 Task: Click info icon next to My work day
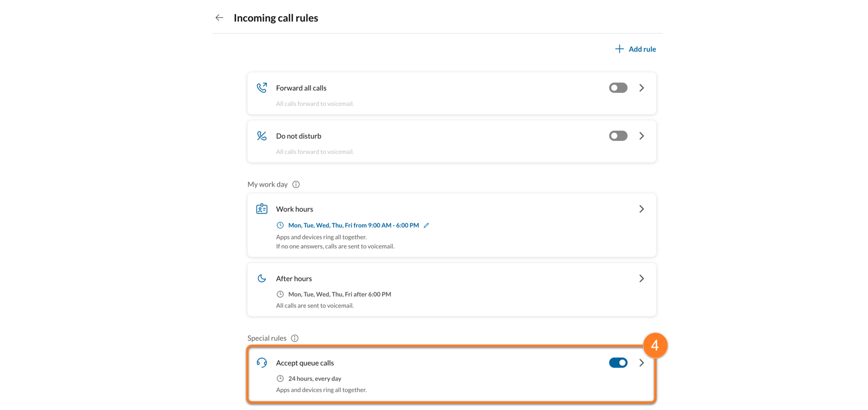(x=296, y=184)
